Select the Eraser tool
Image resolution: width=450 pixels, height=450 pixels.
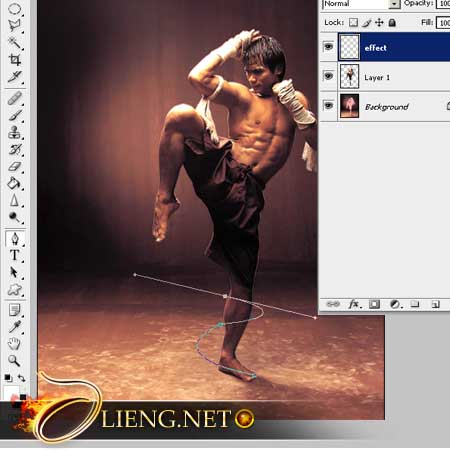coord(15,166)
